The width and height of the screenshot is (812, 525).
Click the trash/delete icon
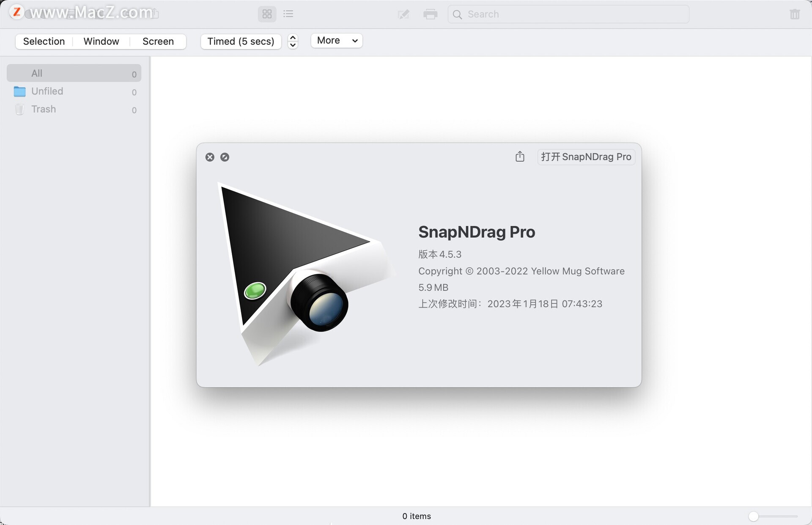tap(794, 14)
